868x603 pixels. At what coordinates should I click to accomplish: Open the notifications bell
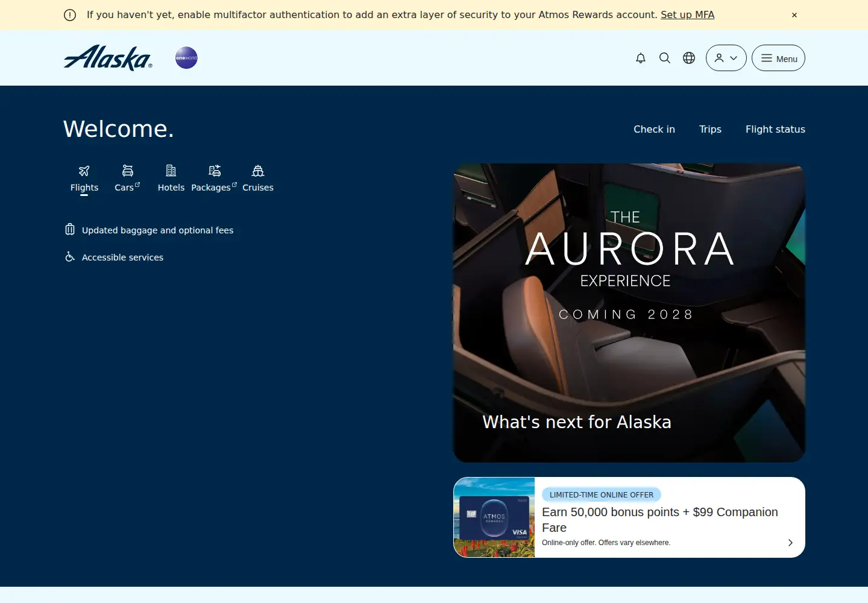tap(641, 58)
